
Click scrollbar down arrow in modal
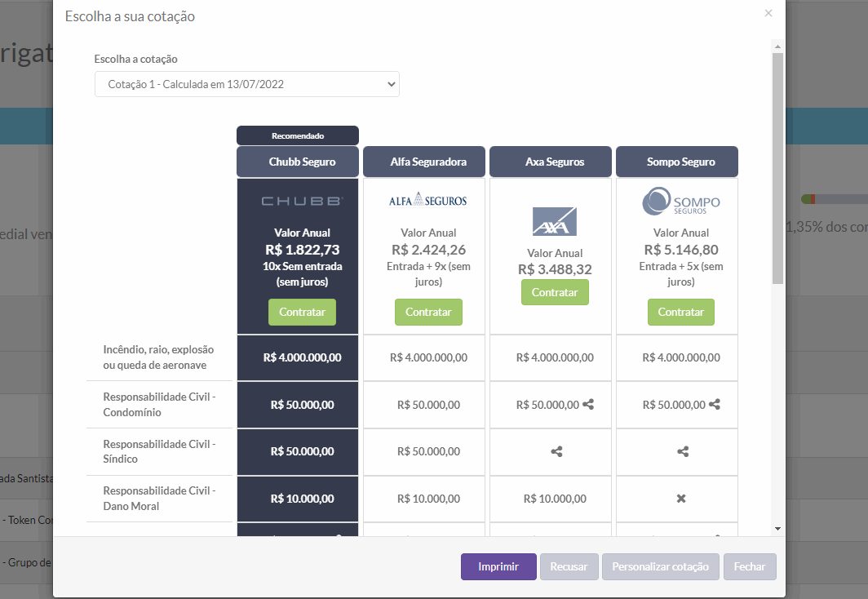coord(777,529)
